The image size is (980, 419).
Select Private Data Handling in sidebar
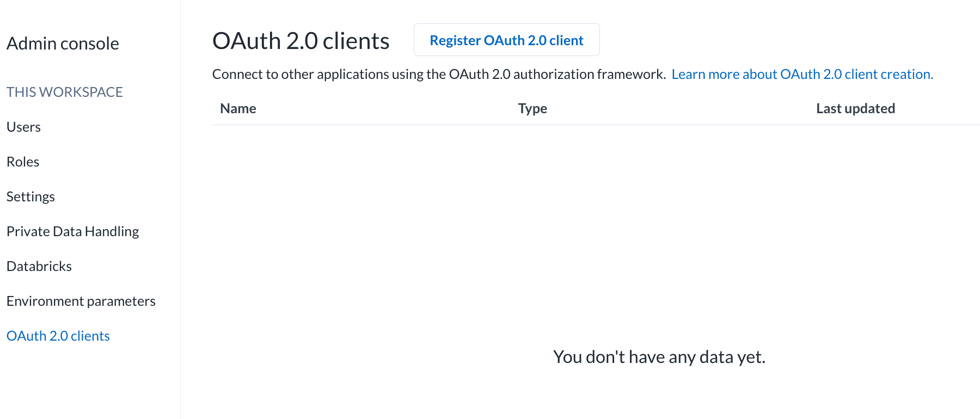pos(72,231)
